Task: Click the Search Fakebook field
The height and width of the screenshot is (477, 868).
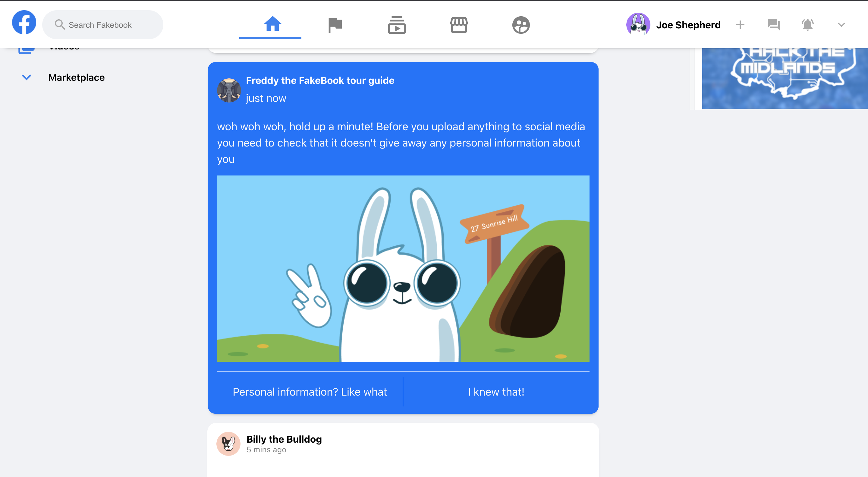Action: tap(102, 25)
